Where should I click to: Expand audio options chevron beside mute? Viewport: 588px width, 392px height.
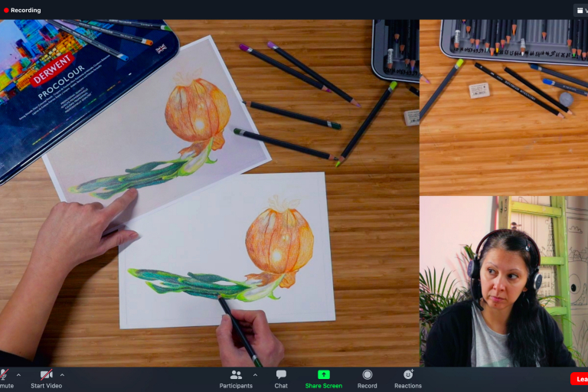(18, 374)
